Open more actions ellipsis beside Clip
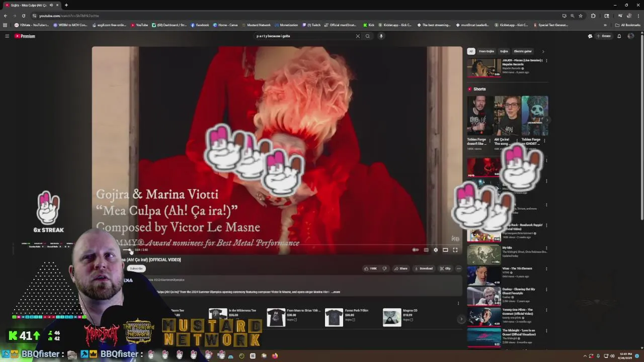The image size is (644, 362). point(458,268)
